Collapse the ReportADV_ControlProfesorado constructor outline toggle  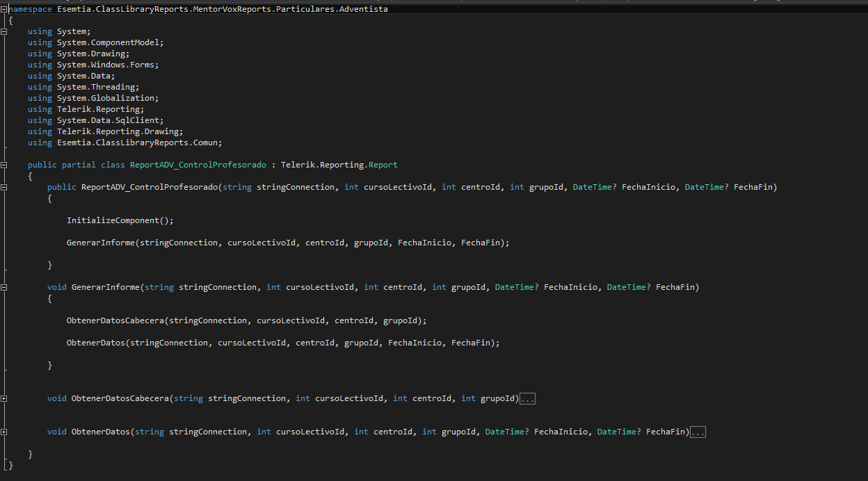click(x=4, y=187)
